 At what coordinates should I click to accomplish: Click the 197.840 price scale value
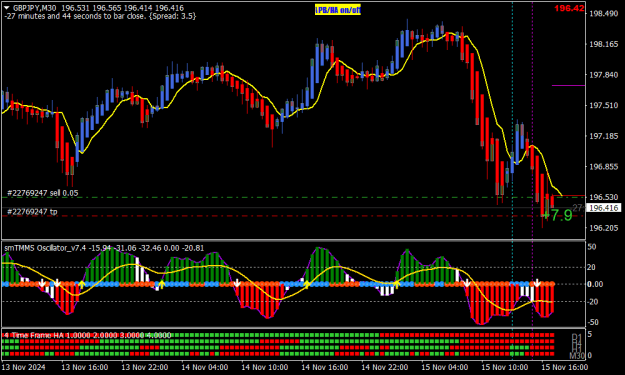[x=603, y=75]
